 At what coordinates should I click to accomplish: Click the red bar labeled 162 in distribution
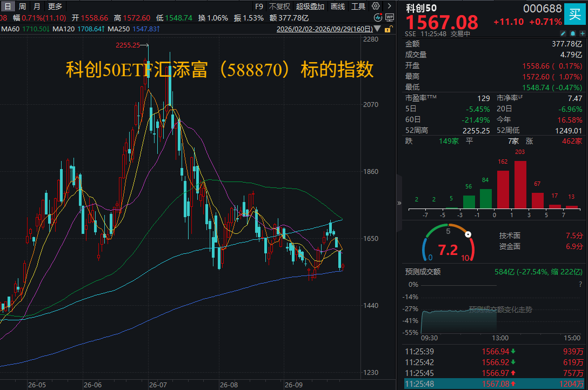(x=503, y=189)
